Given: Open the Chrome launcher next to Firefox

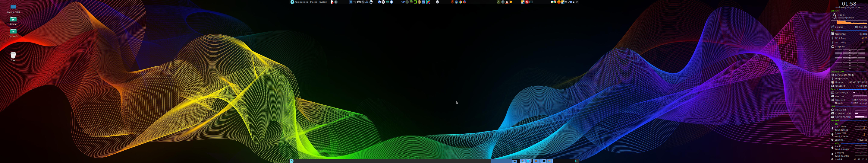Looking at the screenshot, I should tap(461, 2).
